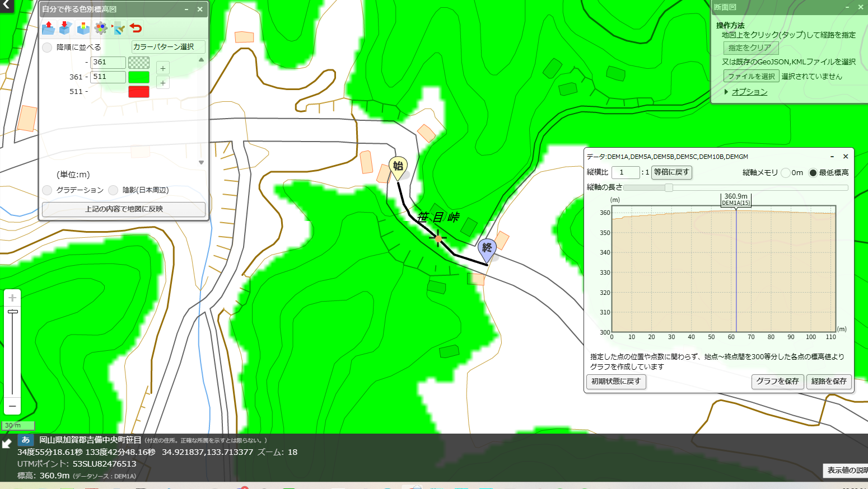Viewport: 868px width, 489px height.
Task: Click the 縦横比 input field
Action: pyautogui.click(x=626, y=172)
